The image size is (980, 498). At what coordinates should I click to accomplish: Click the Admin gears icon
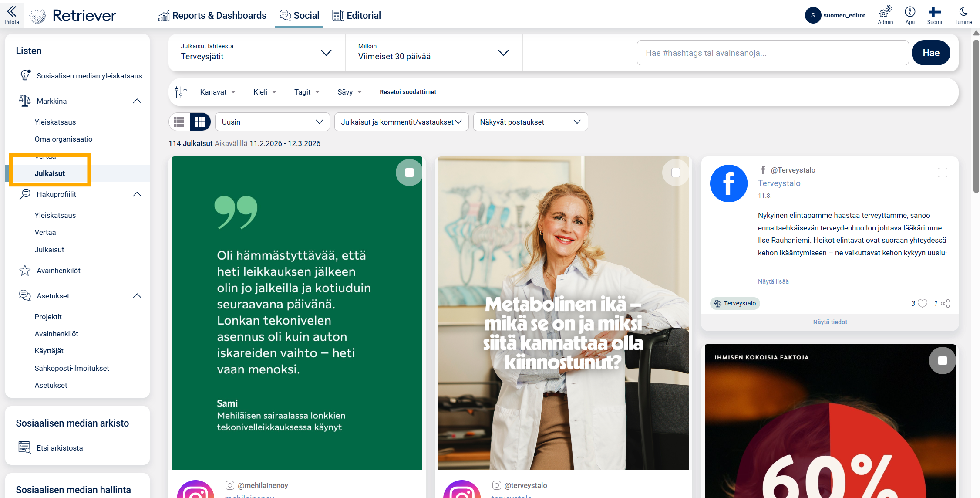click(x=885, y=12)
